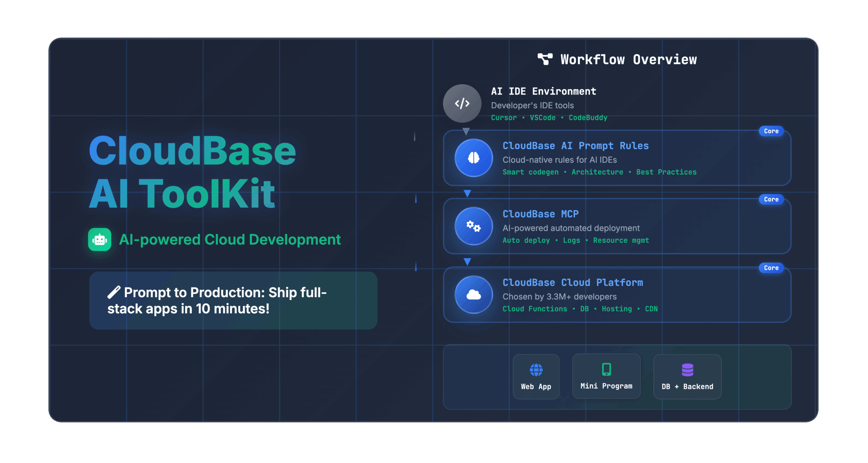Click the green robot icon
This screenshot has width=868, height=463.
pyautogui.click(x=99, y=239)
